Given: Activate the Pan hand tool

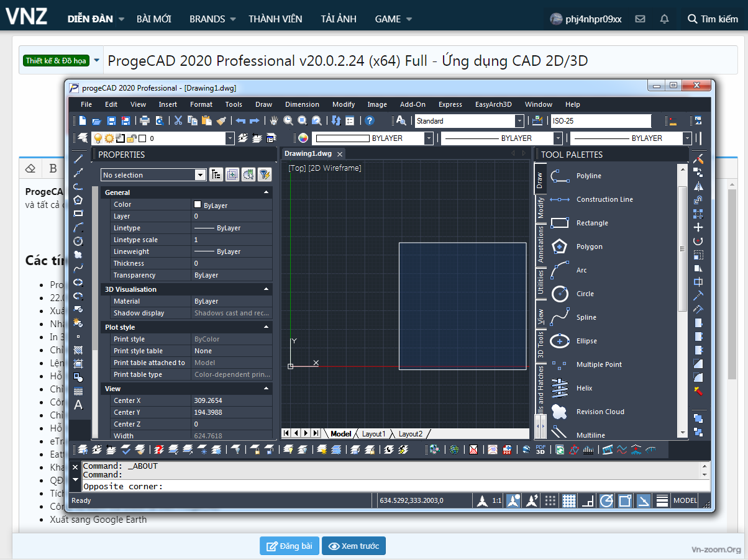Looking at the screenshot, I should click(274, 120).
